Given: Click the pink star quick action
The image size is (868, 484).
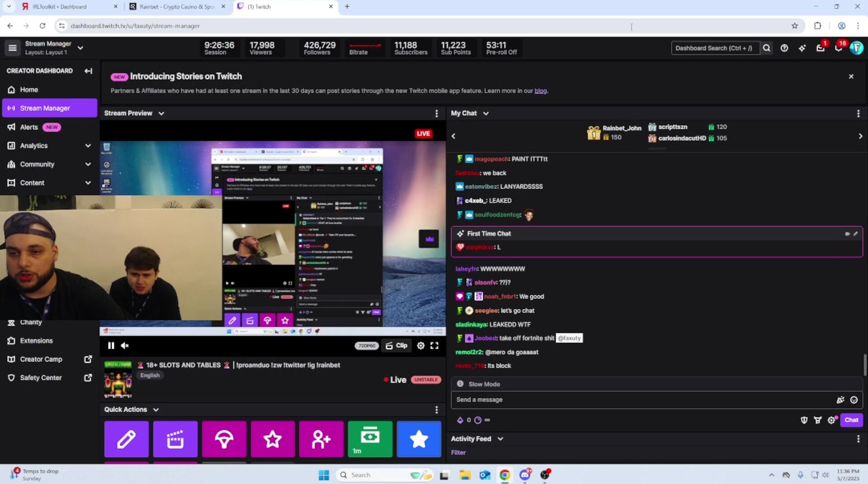Looking at the screenshot, I should tap(273, 439).
